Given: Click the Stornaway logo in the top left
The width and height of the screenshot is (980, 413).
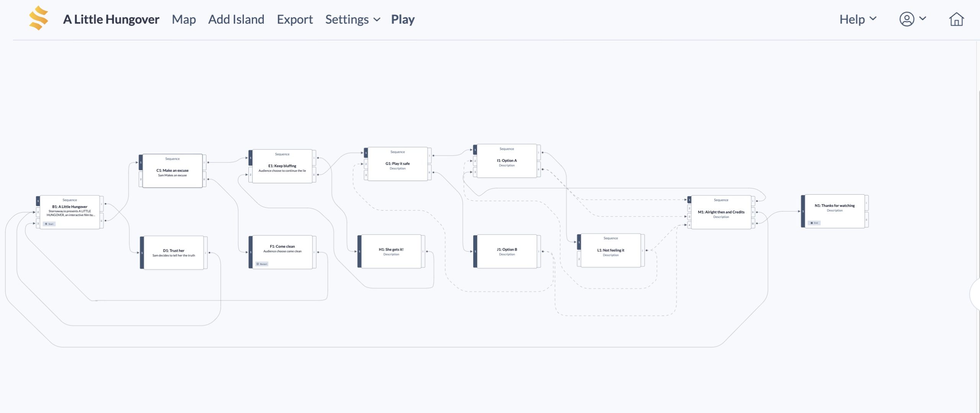Looking at the screenshot, I should click(x=38, y=19).
